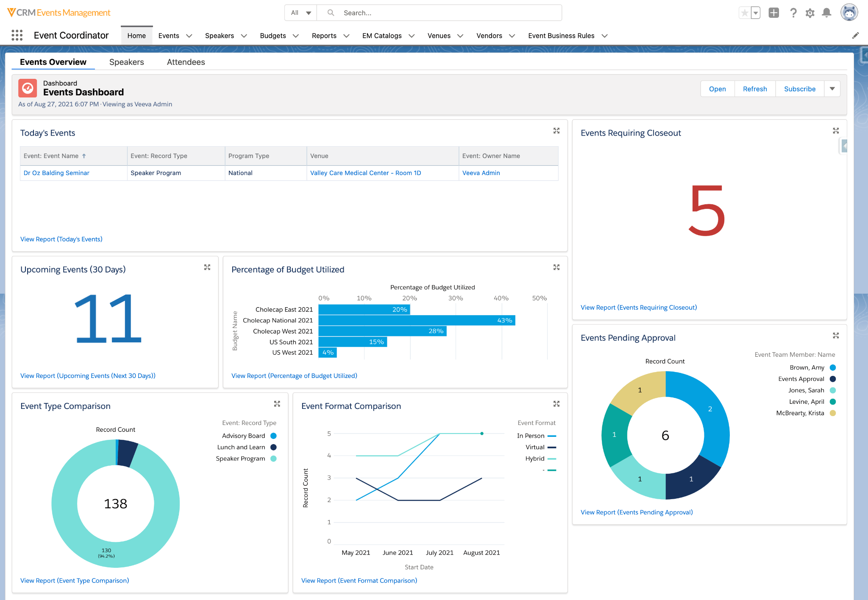
Task: Open Setup using the gear icon
Action: (810, 13)
